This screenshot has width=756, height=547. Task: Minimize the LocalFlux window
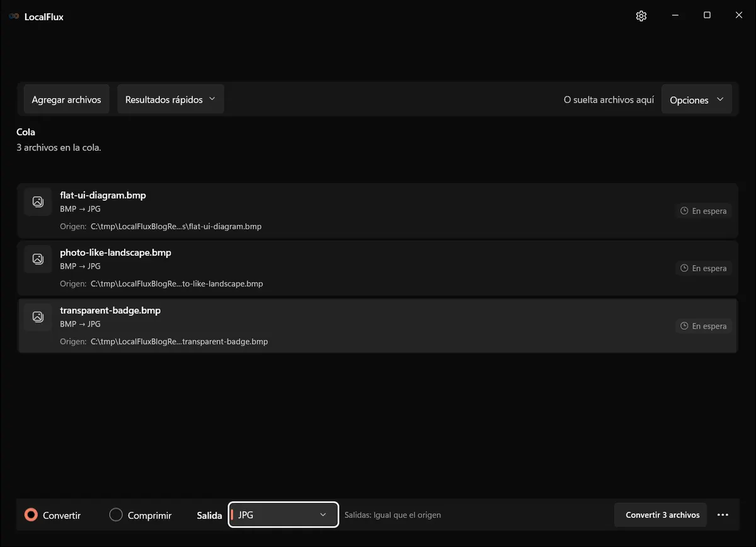675,15
